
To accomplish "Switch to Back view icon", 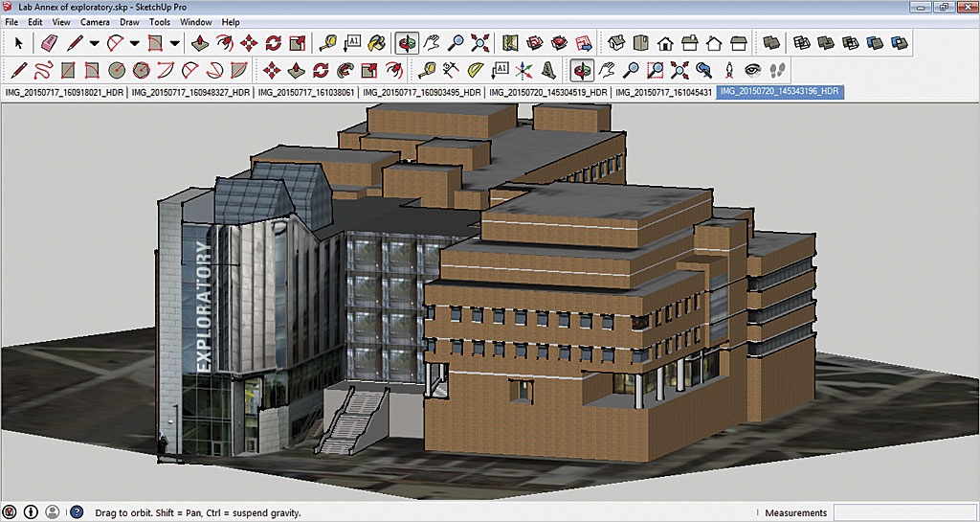I will (x=714, y=43).
